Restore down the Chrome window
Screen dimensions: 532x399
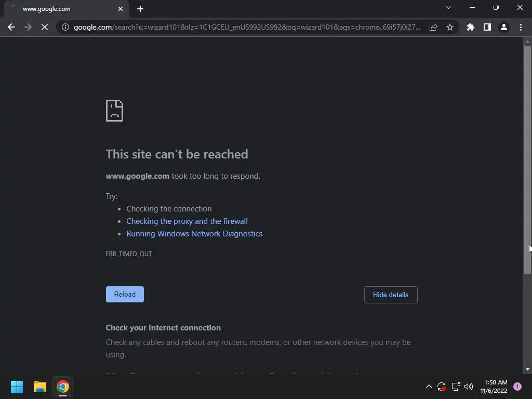pos(496,7)
